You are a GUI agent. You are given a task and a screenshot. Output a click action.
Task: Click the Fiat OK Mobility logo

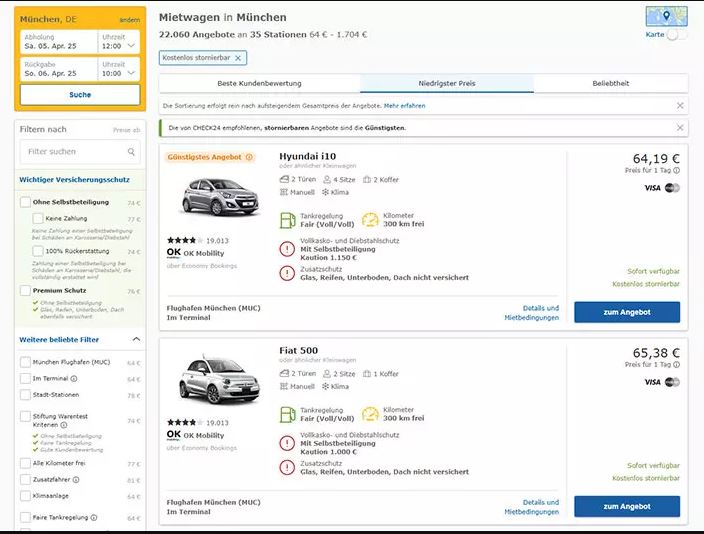(x=174, y=435)
